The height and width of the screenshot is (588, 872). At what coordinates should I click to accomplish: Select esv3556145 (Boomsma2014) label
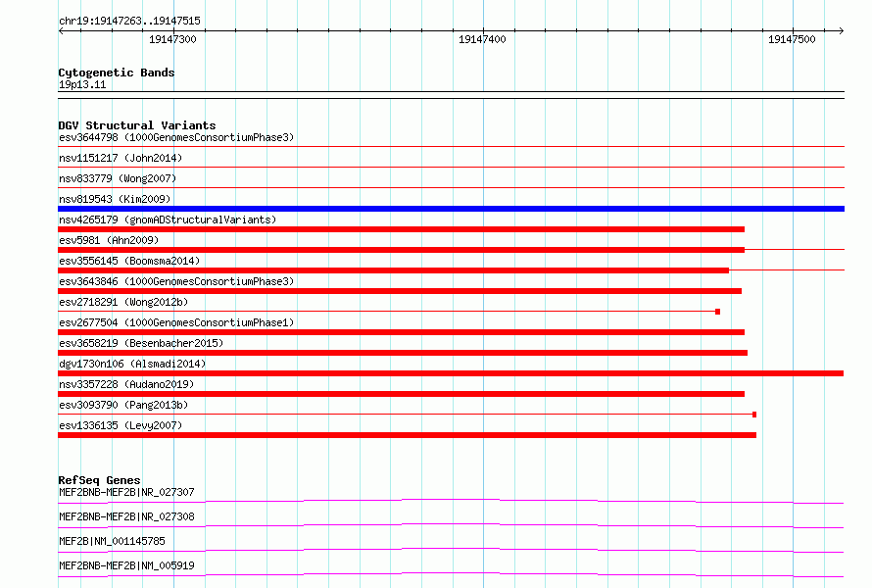coord(129,261)
